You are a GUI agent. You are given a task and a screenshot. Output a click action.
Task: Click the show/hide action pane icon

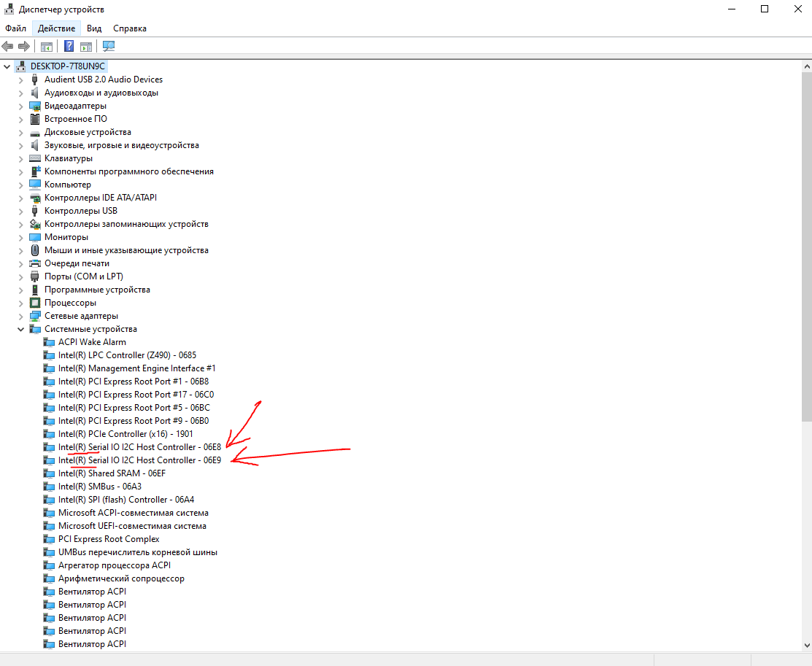[86, 47]
